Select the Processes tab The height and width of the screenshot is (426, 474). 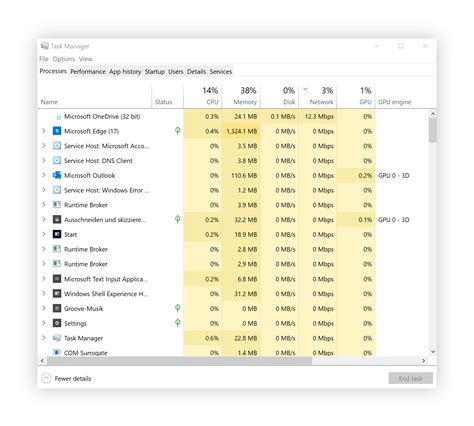53,71
